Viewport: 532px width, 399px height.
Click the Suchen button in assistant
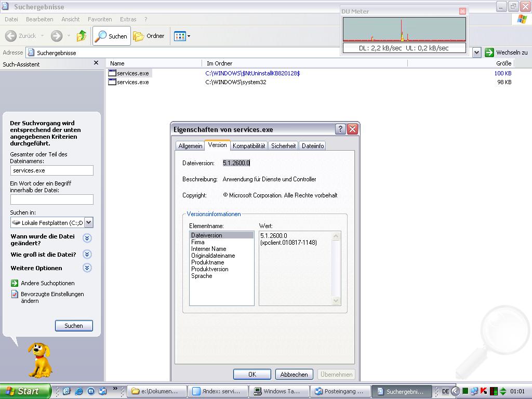coord(74,326)
